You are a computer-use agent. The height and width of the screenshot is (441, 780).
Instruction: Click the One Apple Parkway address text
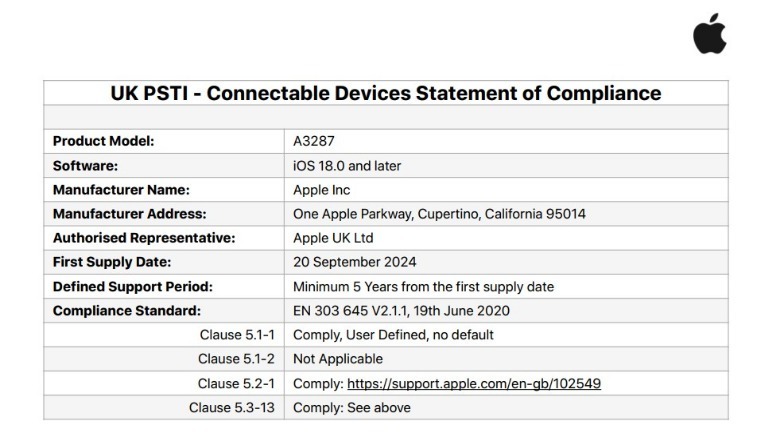439,214
